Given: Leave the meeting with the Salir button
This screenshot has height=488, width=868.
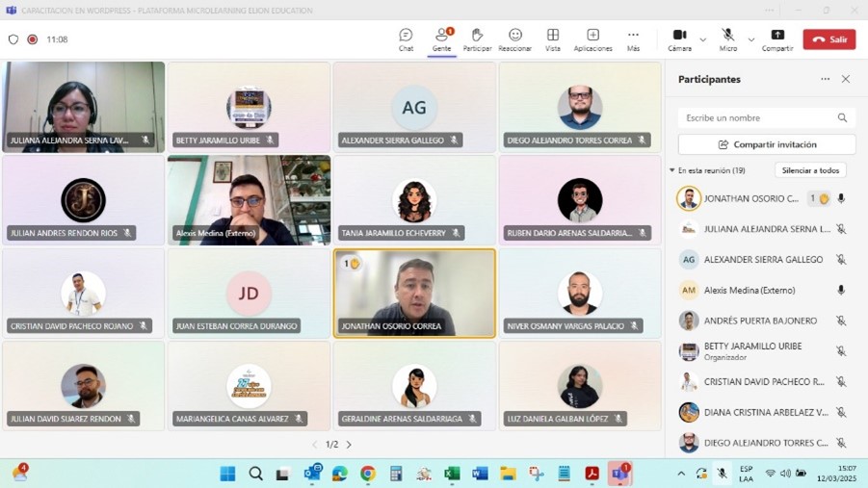Looking at the screenshot, I should tap(829, 39).
